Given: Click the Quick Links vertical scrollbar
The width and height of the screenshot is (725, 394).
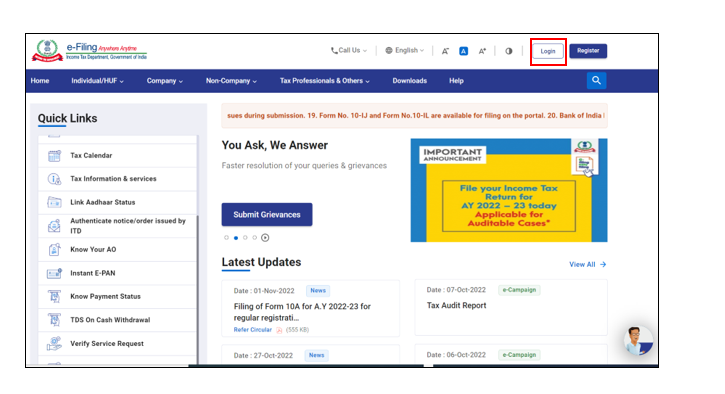Looking at the screenshot, I should pos(198,250).
